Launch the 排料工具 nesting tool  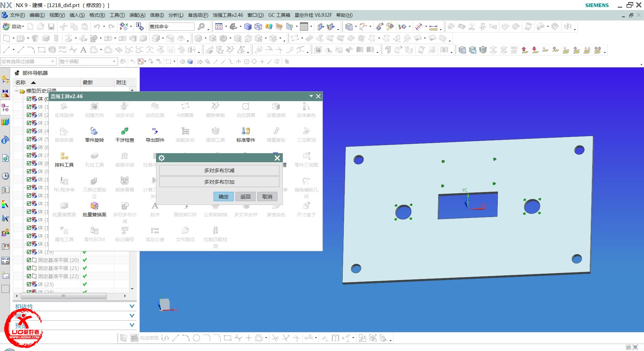coord(64,156)
